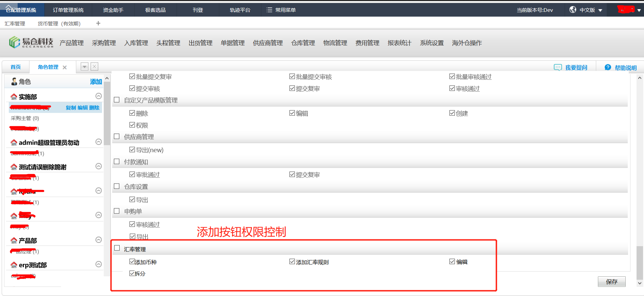644x296 pixels.
Task: Uncheck the 添加币种 checkbox
Action: coord(132,262)
